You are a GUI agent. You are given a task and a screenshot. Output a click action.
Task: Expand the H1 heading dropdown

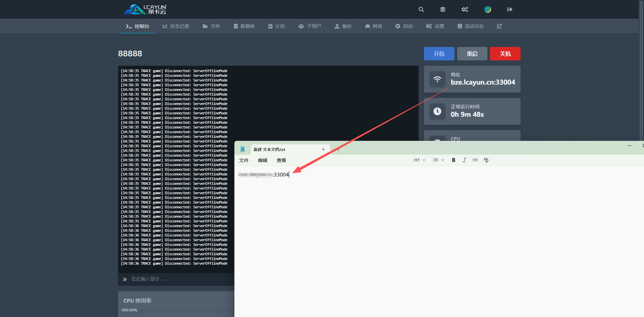[420, 160]
